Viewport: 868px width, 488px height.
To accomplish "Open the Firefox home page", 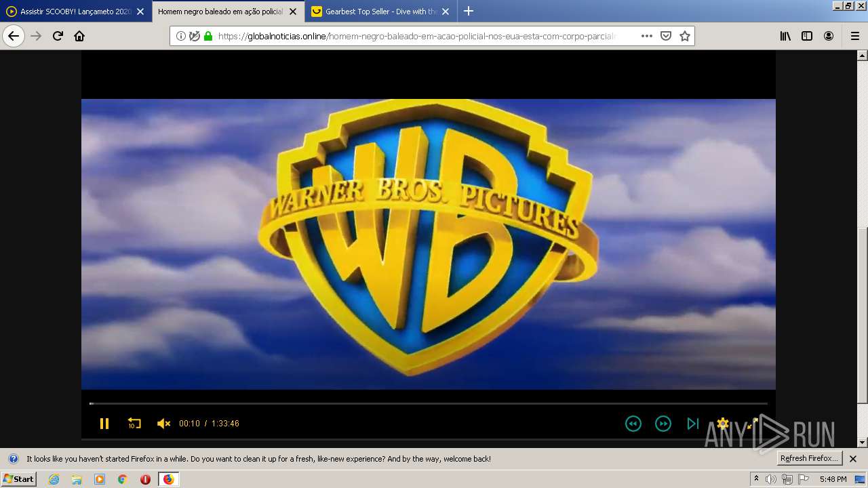I will 79,36.
